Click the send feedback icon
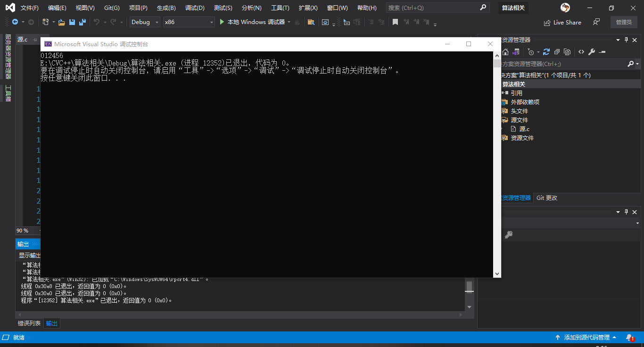 (x=596, y=22)
